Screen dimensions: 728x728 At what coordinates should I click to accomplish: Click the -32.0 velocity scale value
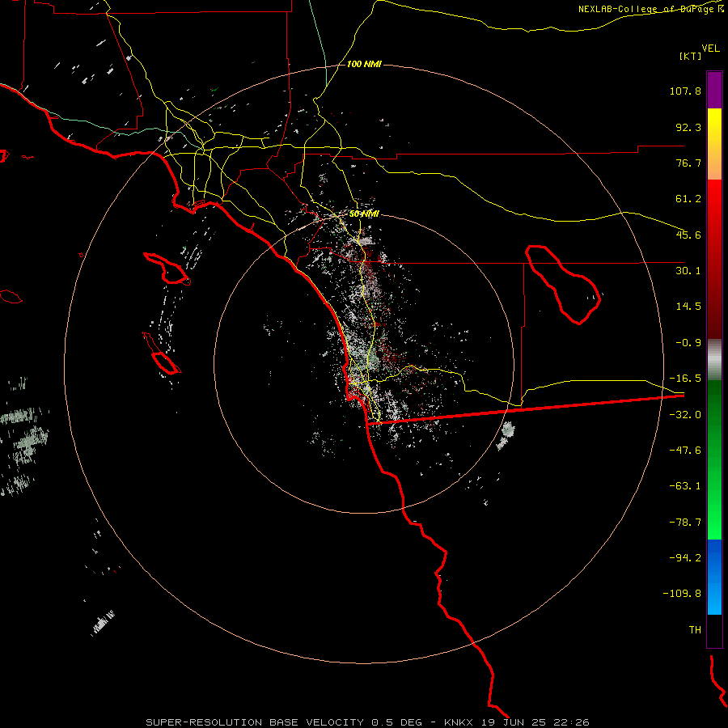tap(685, 415)
